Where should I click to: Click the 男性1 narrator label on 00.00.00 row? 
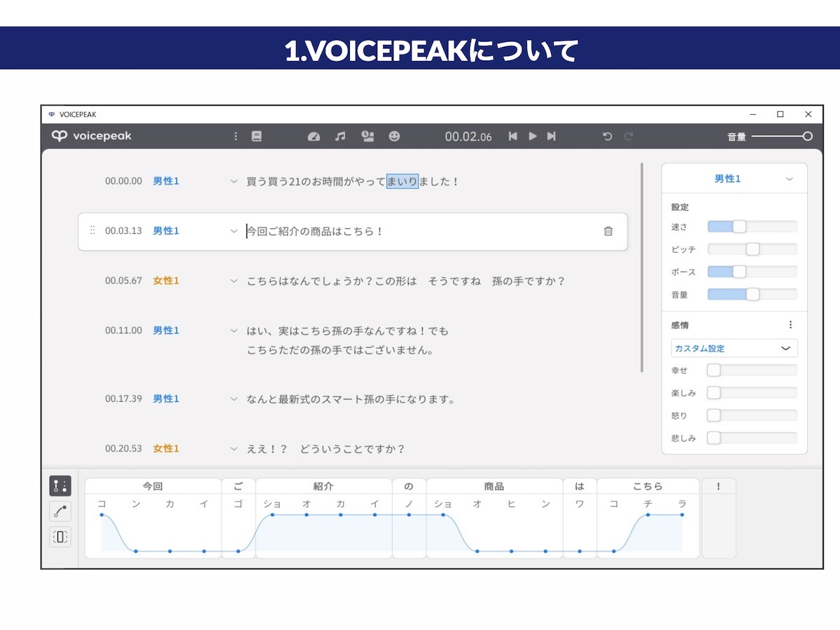point(166,181)
